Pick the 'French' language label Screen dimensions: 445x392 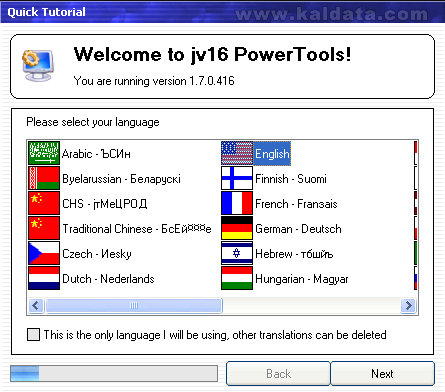point(296,204)
